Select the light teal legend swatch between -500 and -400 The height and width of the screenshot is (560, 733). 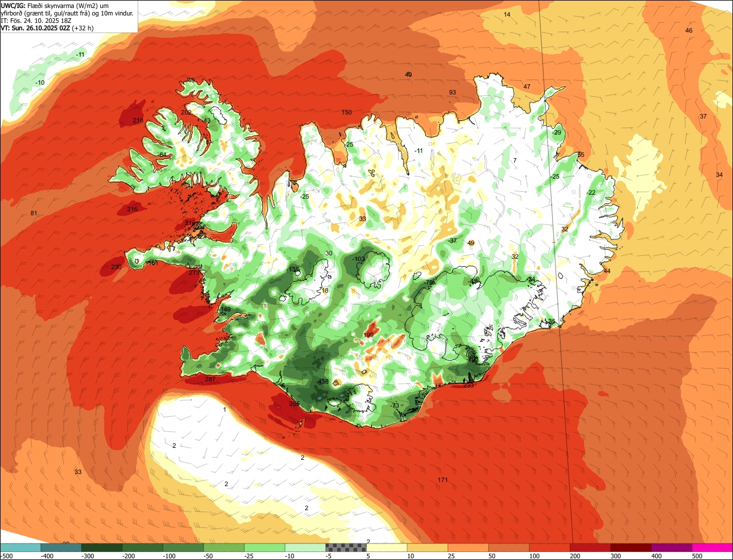click(20, 547)
